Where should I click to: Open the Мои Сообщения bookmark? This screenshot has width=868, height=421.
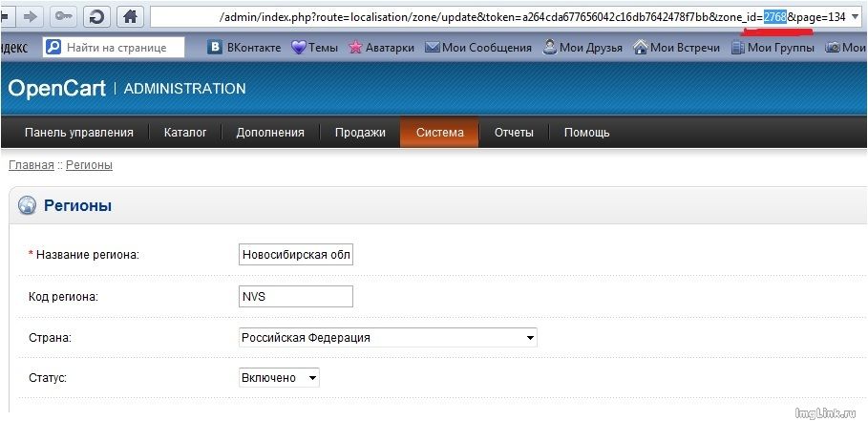[478, 48]
